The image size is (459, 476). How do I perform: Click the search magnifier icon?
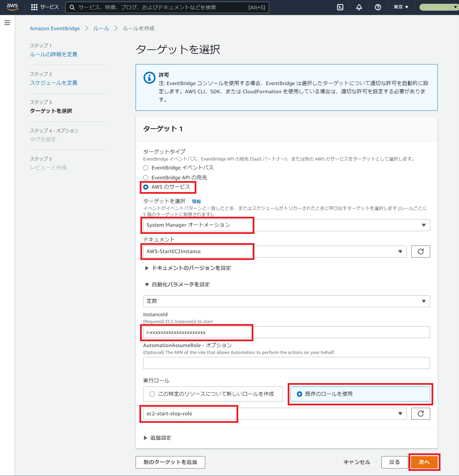pos(72,7)
